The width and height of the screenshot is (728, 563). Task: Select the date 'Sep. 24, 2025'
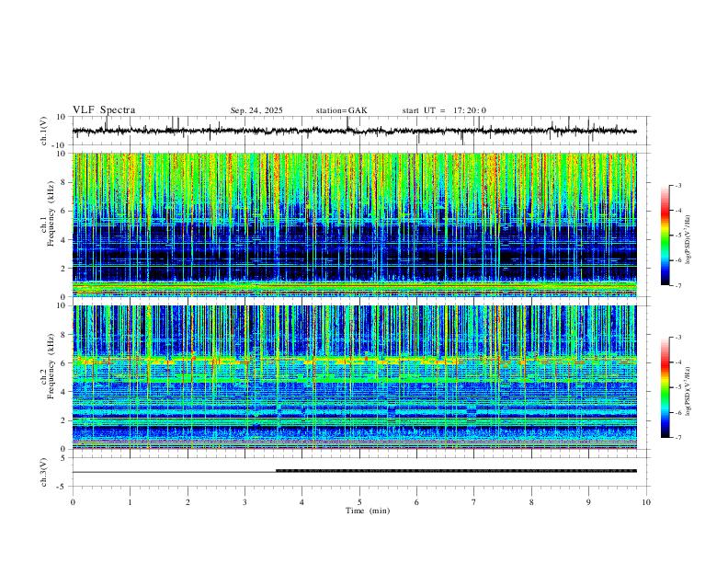point(256,110)
